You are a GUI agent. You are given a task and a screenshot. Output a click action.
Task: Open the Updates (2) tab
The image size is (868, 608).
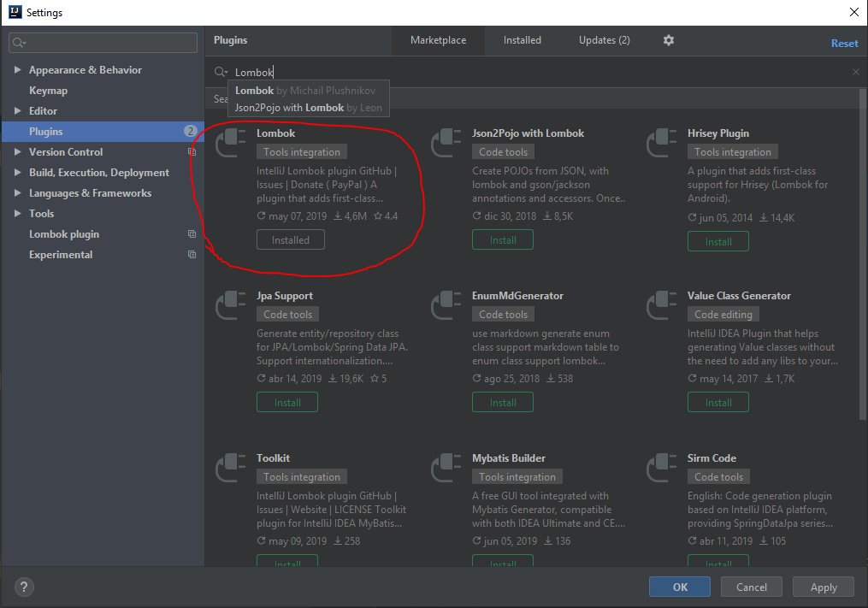604,40
